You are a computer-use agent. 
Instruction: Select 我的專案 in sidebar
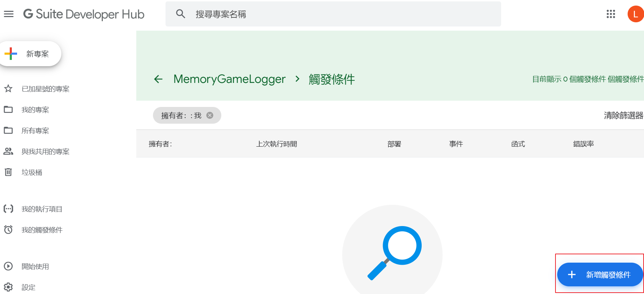pos(35,110)
